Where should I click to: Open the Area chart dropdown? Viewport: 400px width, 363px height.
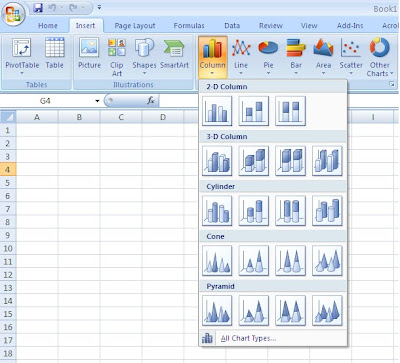pyautogui.click(x=323, y=56)
